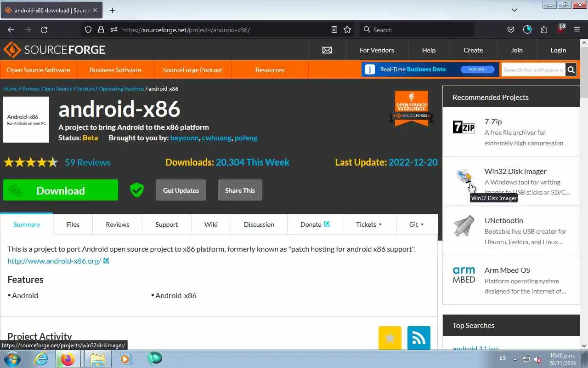
Task: Click the site padlock icon
Action: (x=101, y=30)
